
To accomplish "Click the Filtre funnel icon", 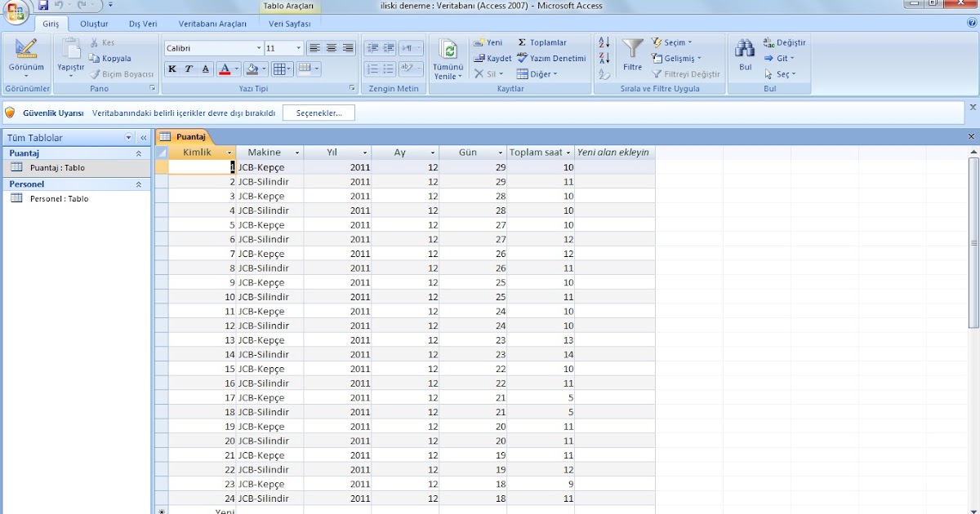I will tap(633, 49).
